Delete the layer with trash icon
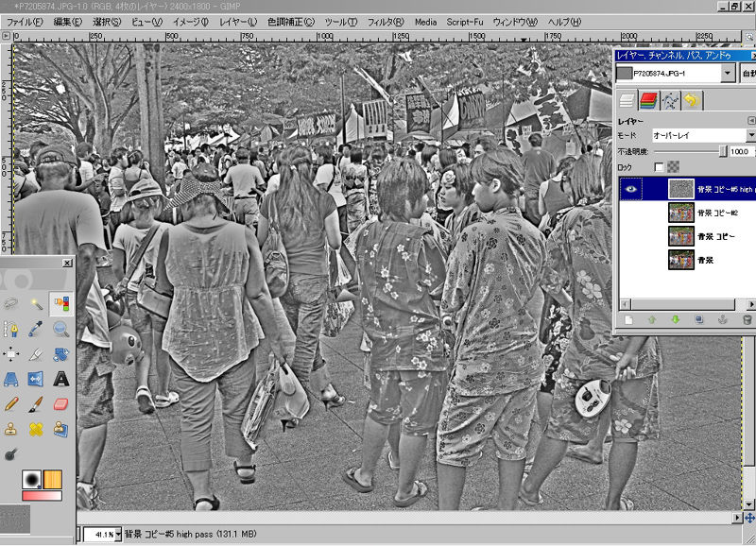Viewport: 756px width, 546px height. 747,319
